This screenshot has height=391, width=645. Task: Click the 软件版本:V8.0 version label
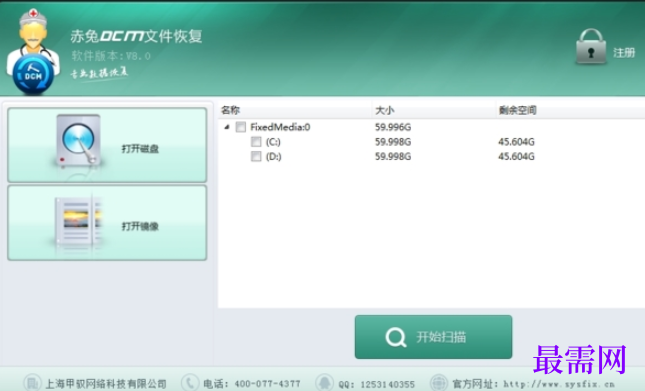tap(111, 56)
